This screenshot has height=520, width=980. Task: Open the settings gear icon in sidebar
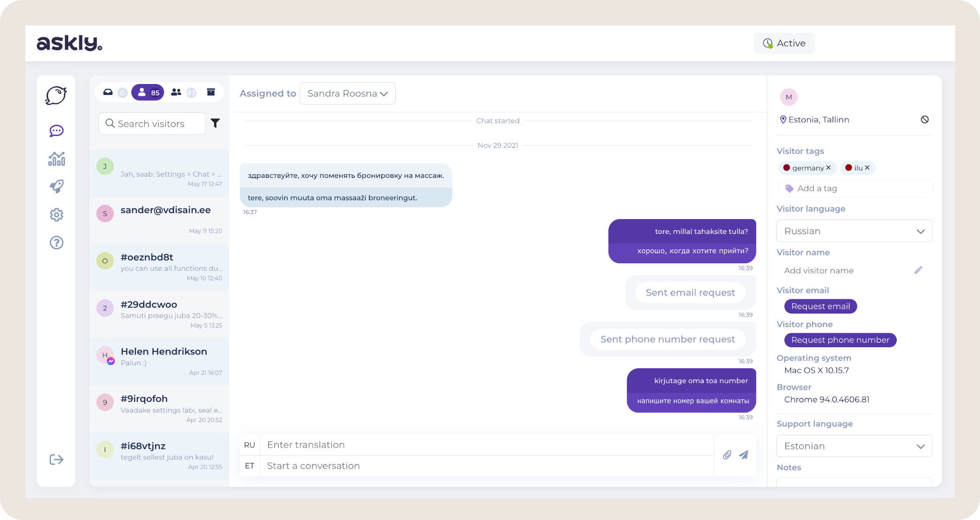pos(57,214)
